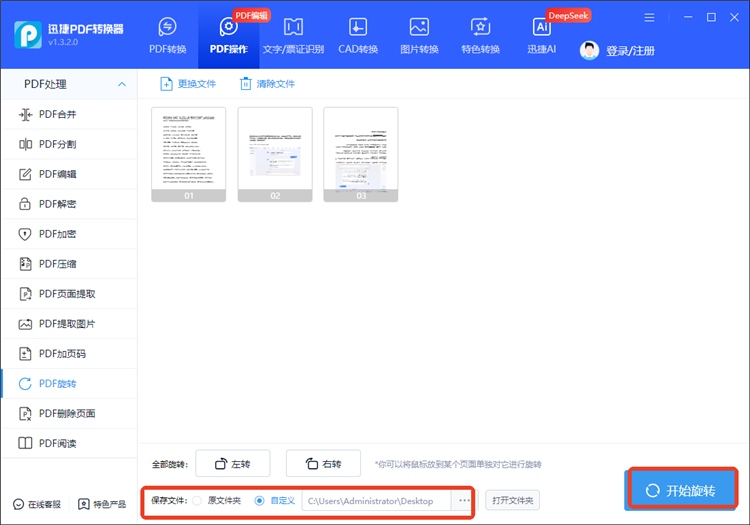Select PDF加密 in the sidebar

click(x=69, y=234)
